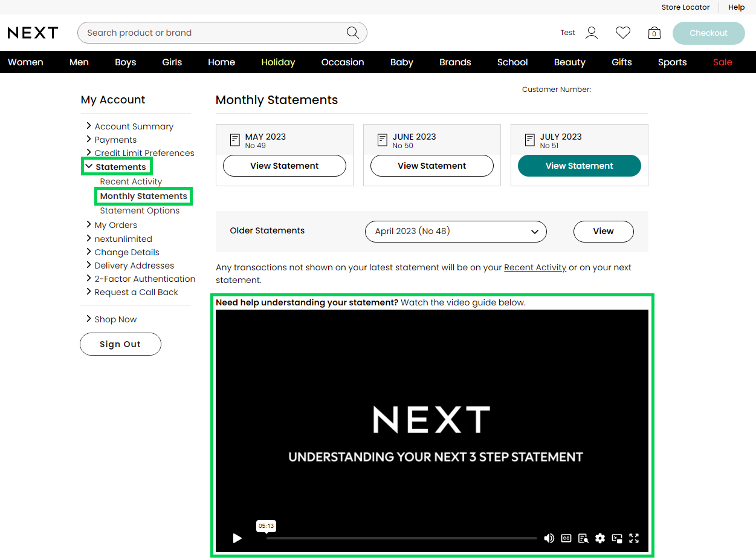
Task: Click the JUNE 2023 statement document icon
Action: point(383,140)
